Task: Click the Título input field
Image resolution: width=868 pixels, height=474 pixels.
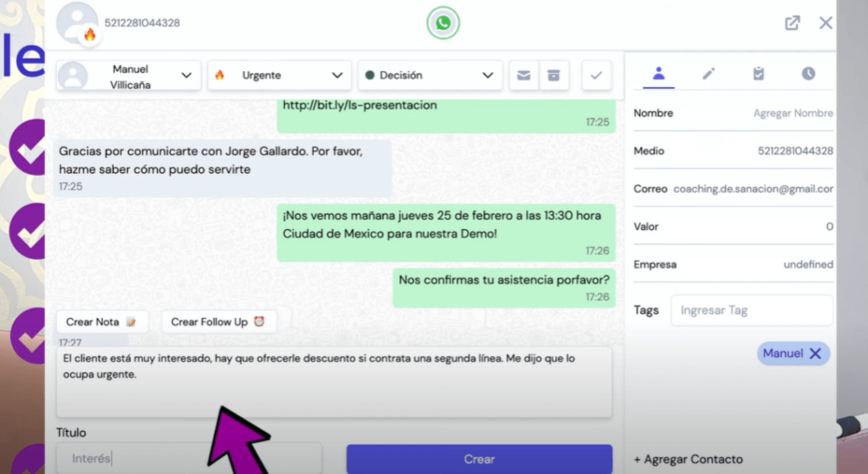Action: point(189,458)
